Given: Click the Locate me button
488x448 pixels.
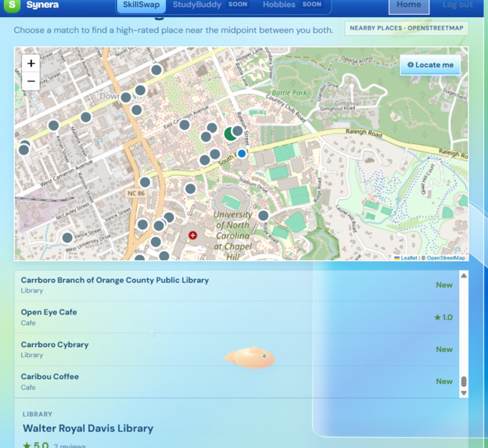Looking at the screenshot, I should click(430, 65).
